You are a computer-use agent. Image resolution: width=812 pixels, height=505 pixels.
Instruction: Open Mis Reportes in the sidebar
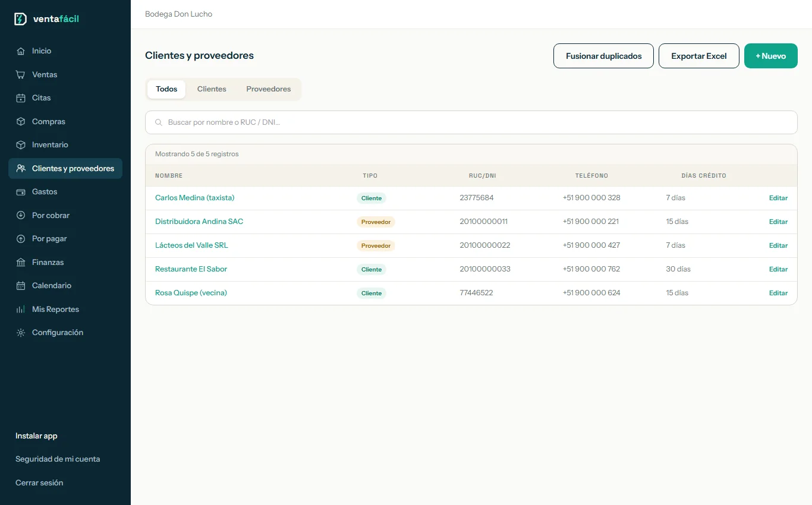point(65,310)
